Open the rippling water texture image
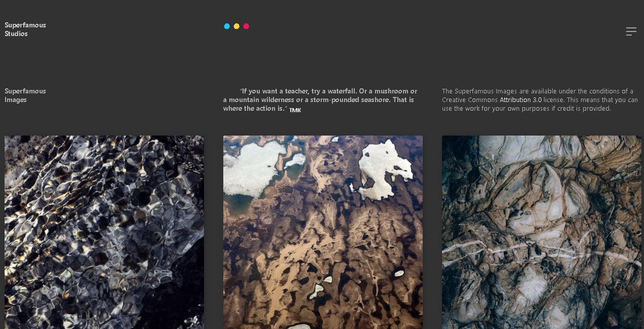This screenshot has height=329, width=644. (x=104, y=232)
